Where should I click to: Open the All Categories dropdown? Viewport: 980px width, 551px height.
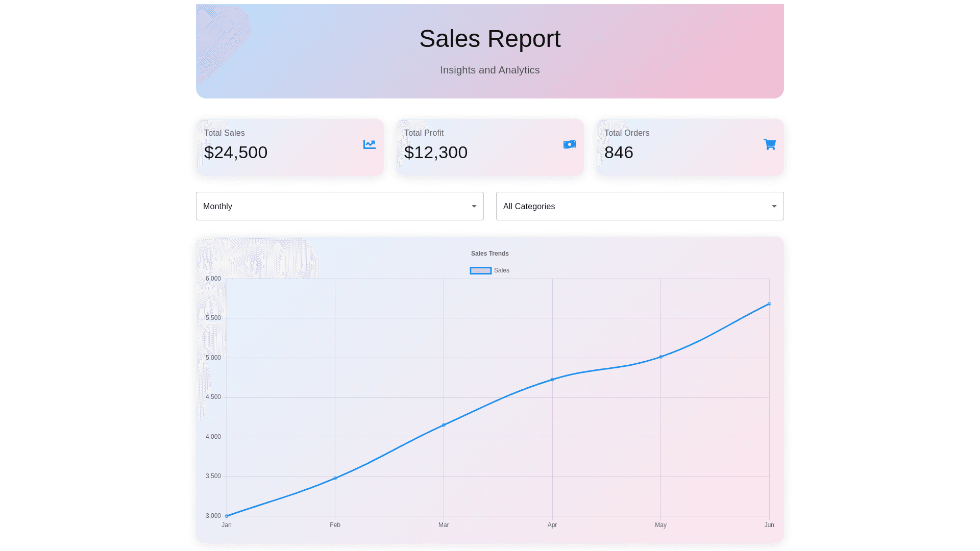pyautogui.click(x=633, y=206)
